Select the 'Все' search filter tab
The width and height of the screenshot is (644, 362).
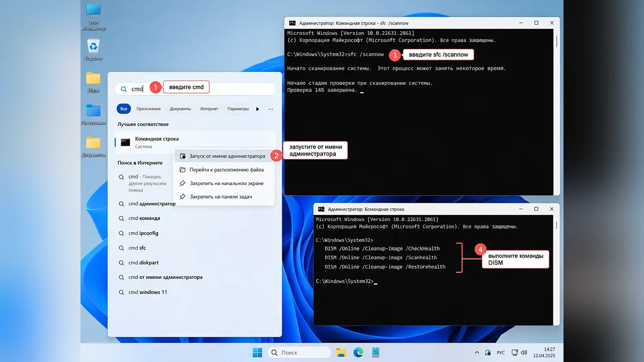click(x=124, y=109)
